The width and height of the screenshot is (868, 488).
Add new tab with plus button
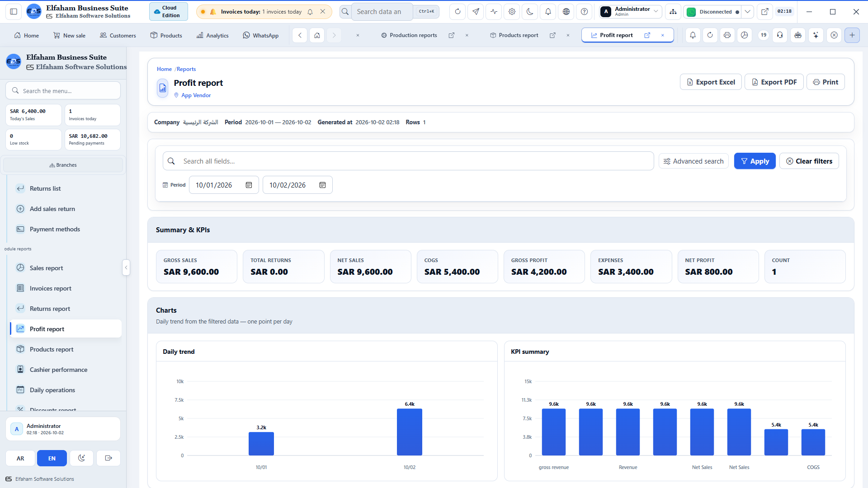pyautogui.click(x=852, y=35)
